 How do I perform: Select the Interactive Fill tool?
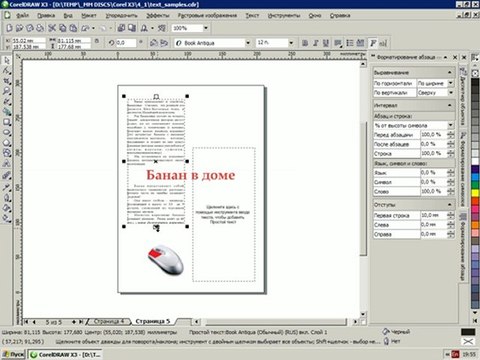(x=6, y=218)
